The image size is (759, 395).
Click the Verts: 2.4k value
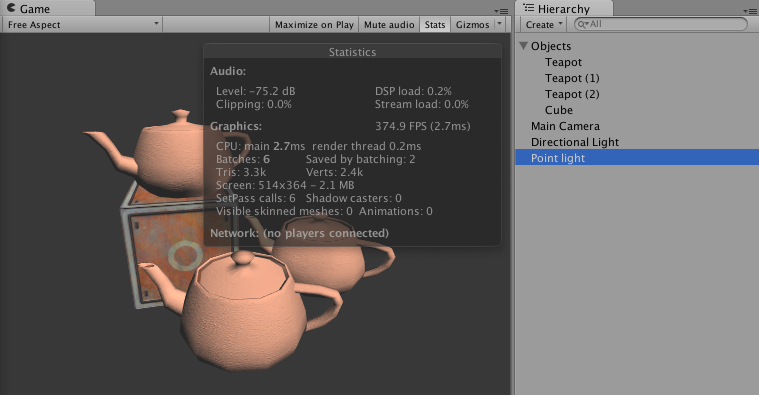pos(334,172)
